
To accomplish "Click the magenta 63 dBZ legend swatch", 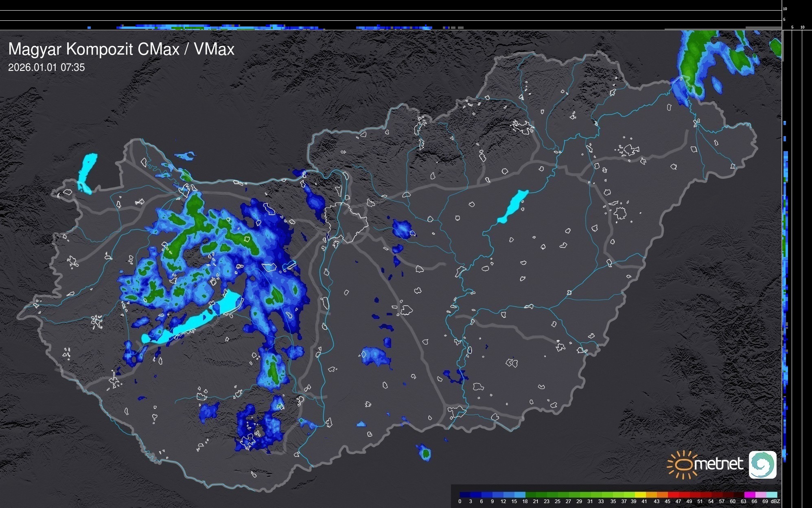I will pos(750,495).
